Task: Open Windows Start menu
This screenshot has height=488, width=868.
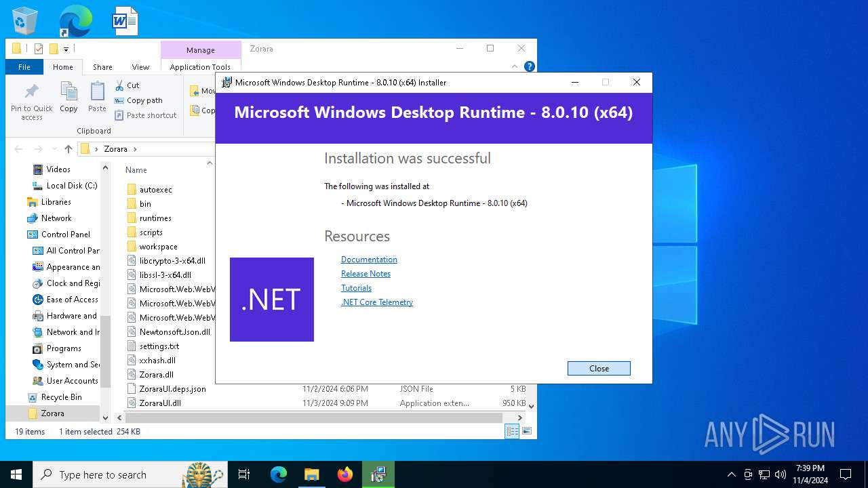Action: tap(16, 474)
